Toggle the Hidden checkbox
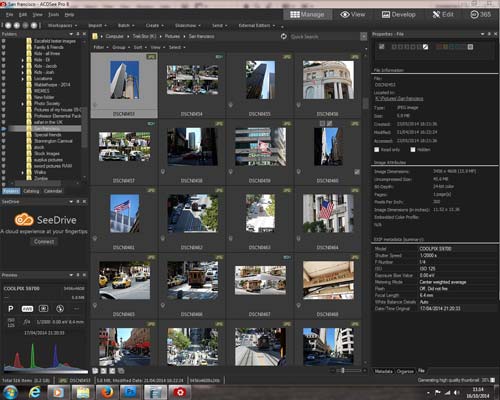 pyautogui.click(x=413, y=150)
